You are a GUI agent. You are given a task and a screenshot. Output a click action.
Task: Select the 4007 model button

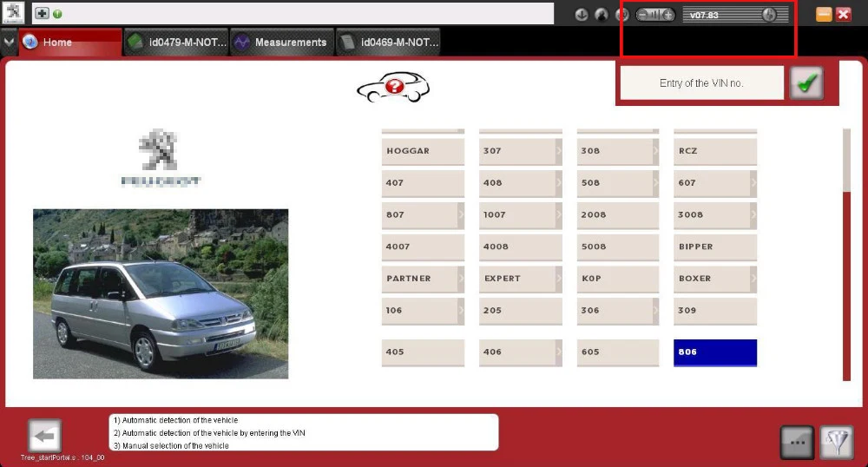[x=423, y=247]
